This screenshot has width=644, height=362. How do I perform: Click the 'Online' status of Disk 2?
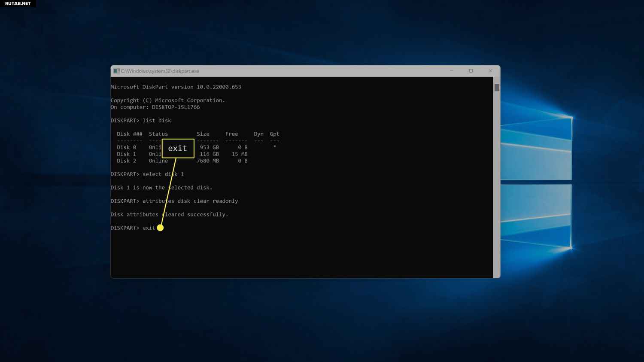(158, 161)
